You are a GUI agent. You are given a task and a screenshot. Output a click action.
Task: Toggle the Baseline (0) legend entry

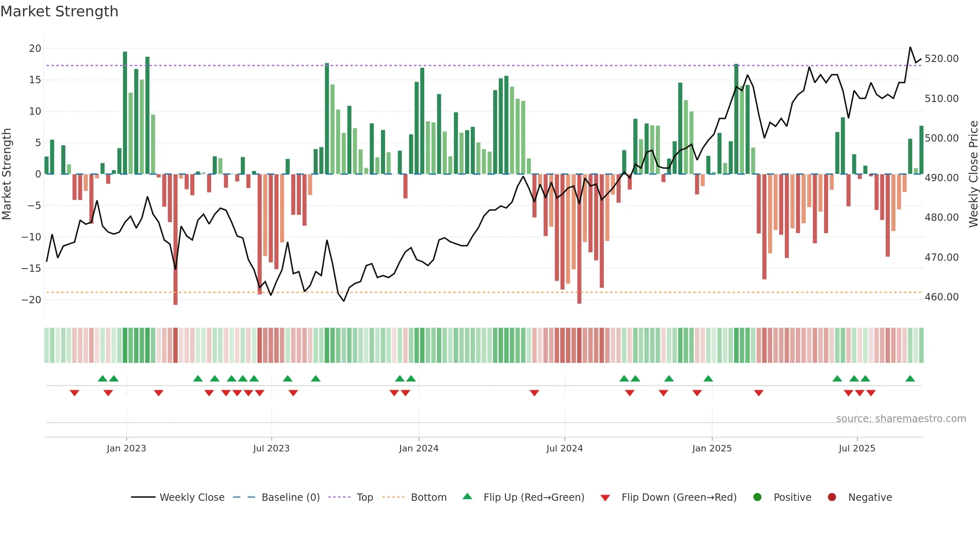click(276, 497)
